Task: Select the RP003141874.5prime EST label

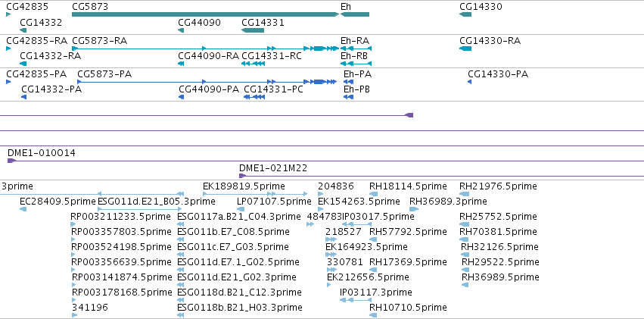Action: click(x=121, y=277)
